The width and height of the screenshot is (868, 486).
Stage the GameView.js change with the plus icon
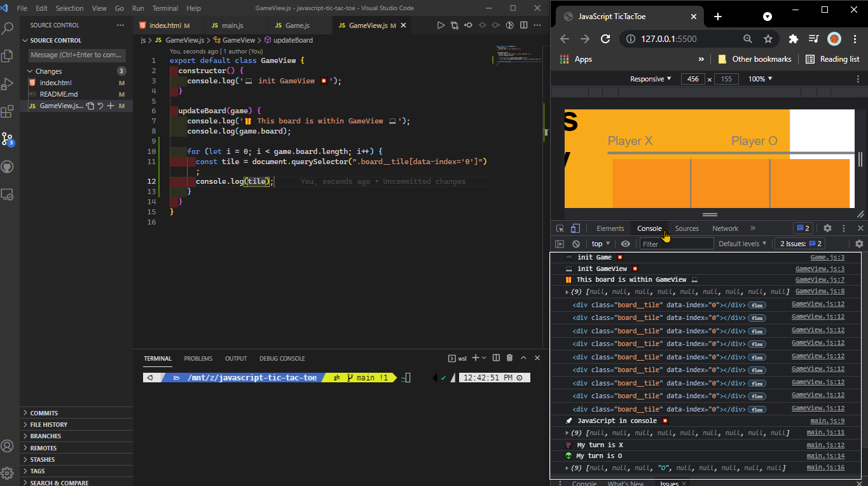pos(111,106)
